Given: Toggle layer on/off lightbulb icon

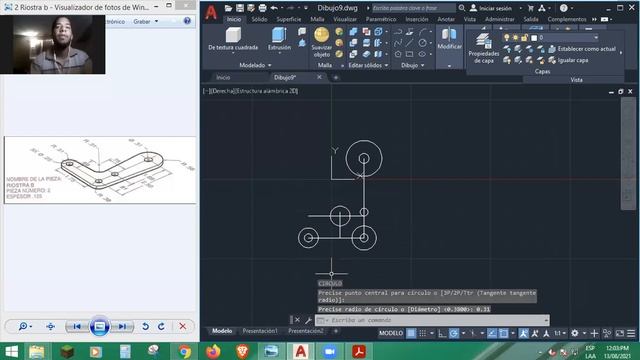Looking at the screenshot, I should (507, 38).
